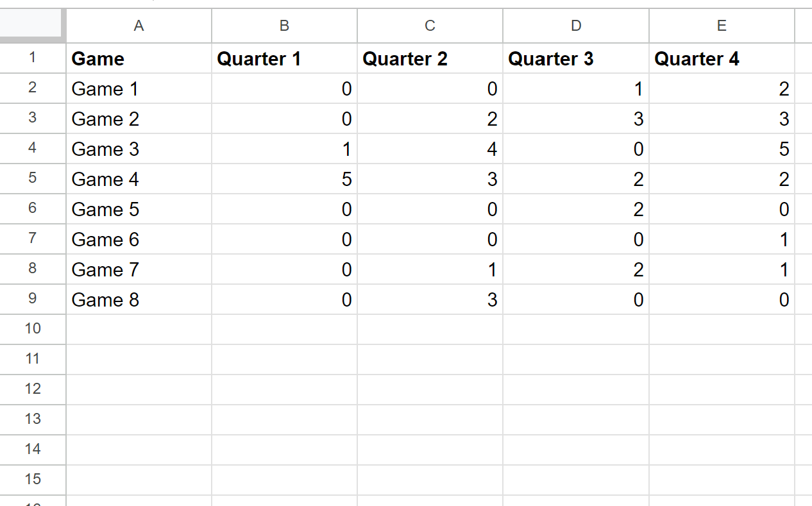Select Game 4 Quarter 1 value 5
This screenshot has width=812, height=506.
coord(284,179)
